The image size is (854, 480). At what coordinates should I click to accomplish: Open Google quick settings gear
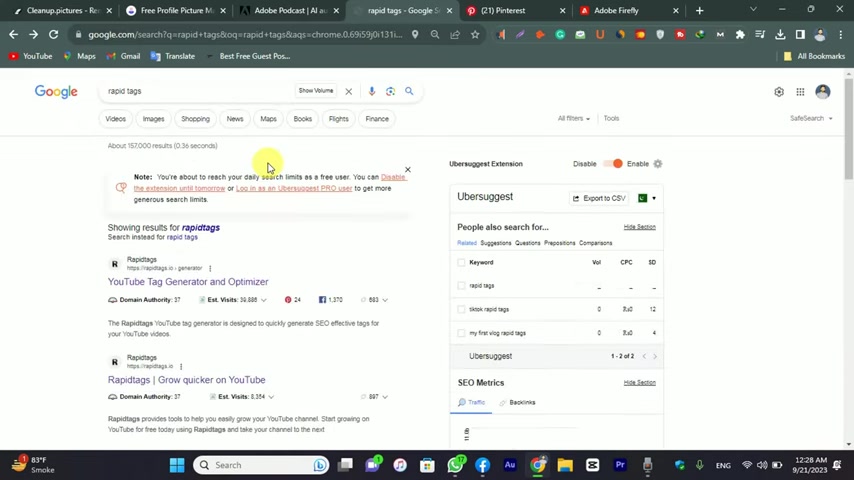coord(779,92)
